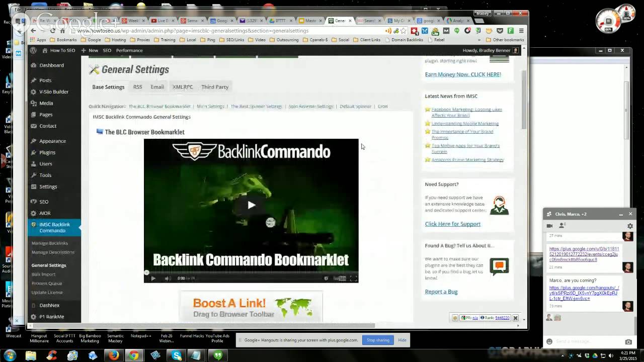Image resolution: width=644 pixels, height=362 pixels.
Task: Open the Domain Backlinks bookmark
Action: pyautogui.click(x=404, y=40)
